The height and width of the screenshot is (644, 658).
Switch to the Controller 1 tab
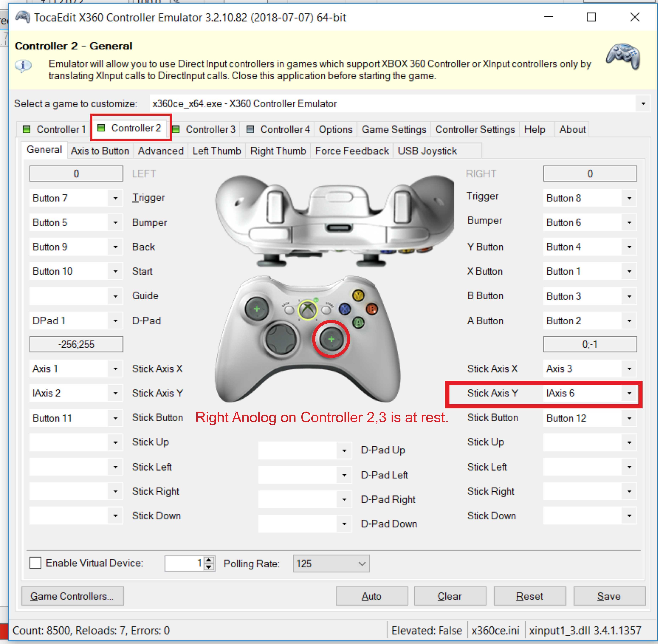click(x=54, y=129)
